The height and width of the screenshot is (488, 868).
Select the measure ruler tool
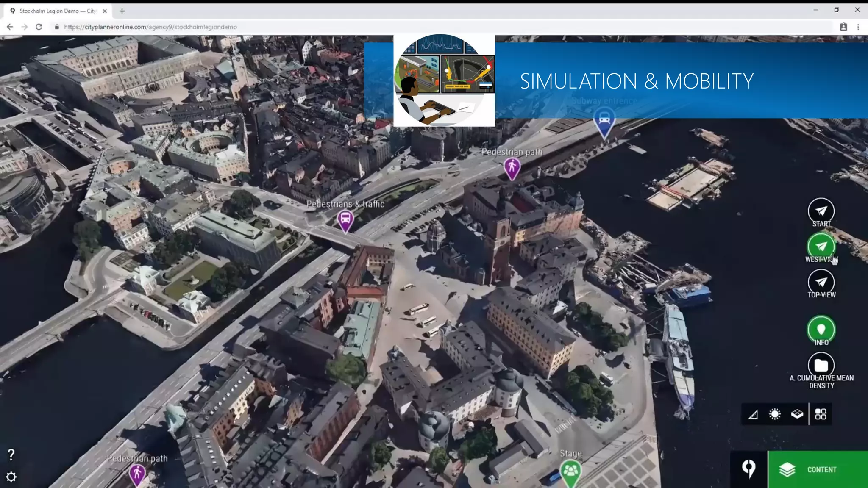pos(753,414)
